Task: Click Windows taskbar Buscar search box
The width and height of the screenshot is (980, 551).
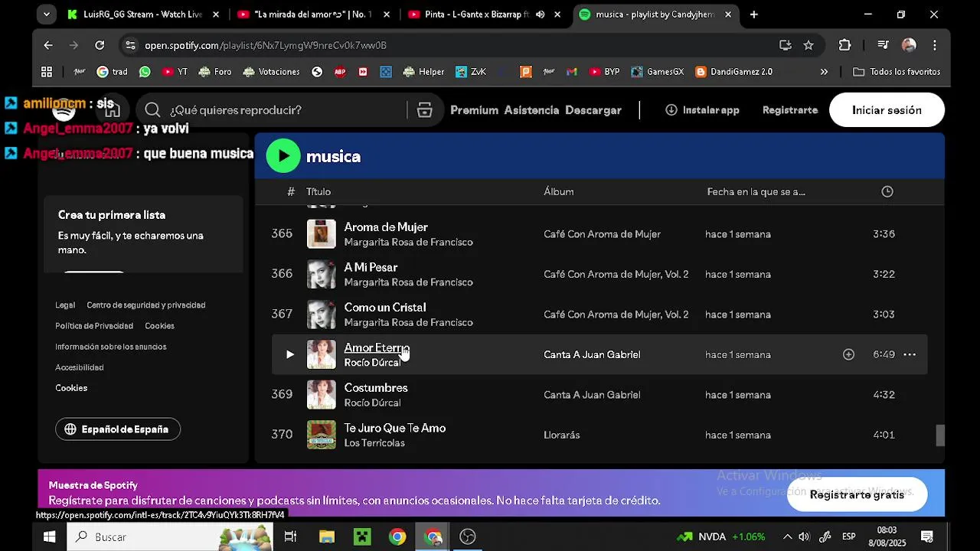Action: [171, 536]
